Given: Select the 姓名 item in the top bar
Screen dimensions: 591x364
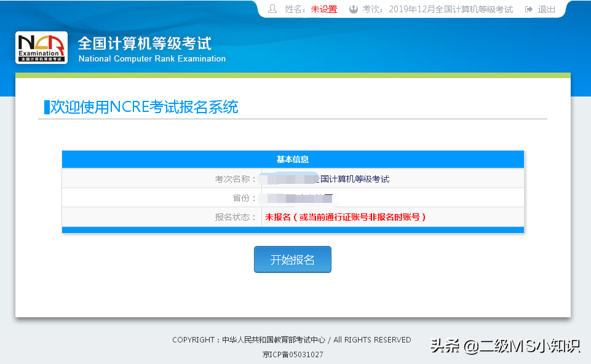Looking at the screenshot, I should 294,9.
